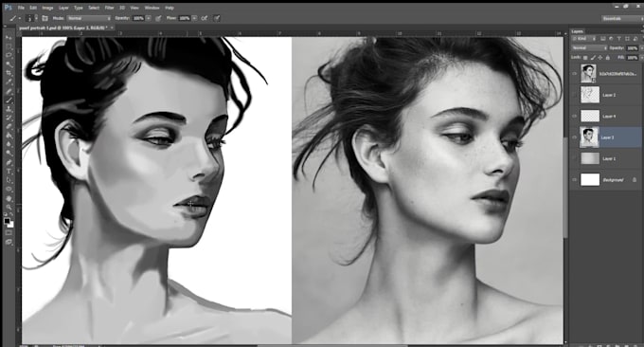Viewport: 644px width, 347px height.
Task: Select the Pen tool
Action: pos(9,162)
